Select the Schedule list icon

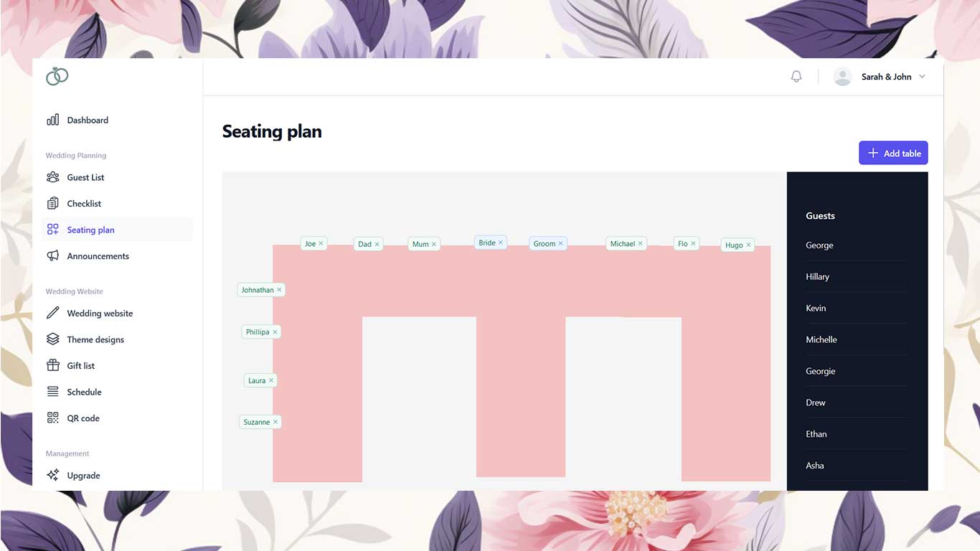coord(53,392)
